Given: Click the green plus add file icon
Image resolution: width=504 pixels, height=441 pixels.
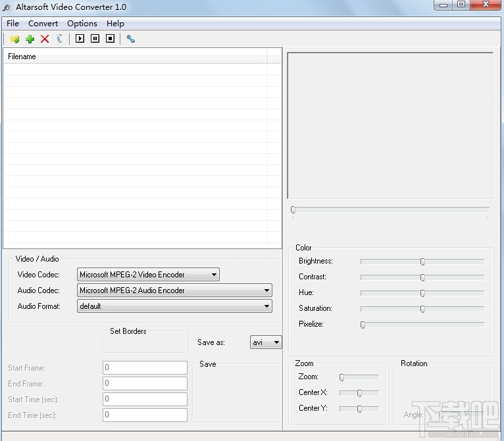Looking at the screenshot, I should click(30, 39).
